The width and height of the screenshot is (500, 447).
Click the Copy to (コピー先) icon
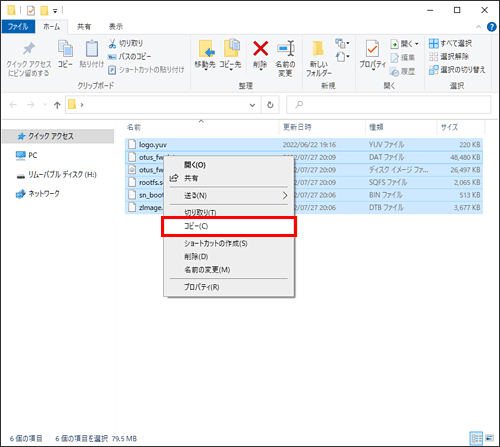tap(231, 49)
